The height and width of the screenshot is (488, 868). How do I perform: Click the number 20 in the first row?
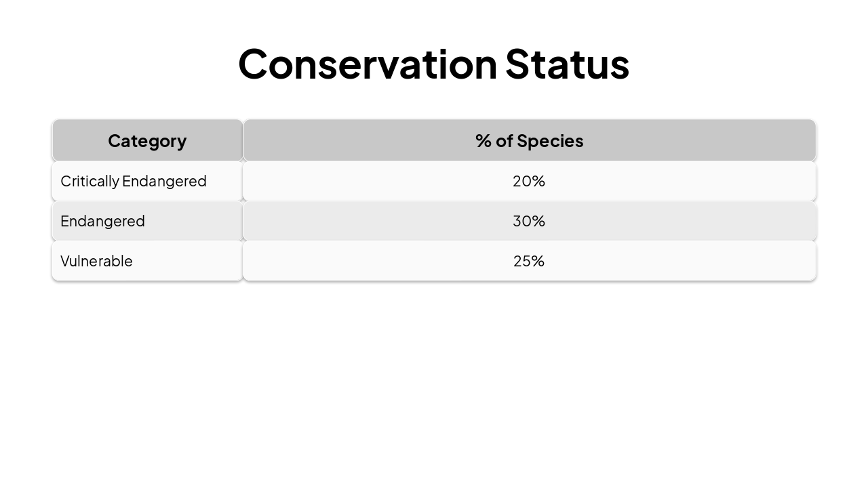click(523, 181)
